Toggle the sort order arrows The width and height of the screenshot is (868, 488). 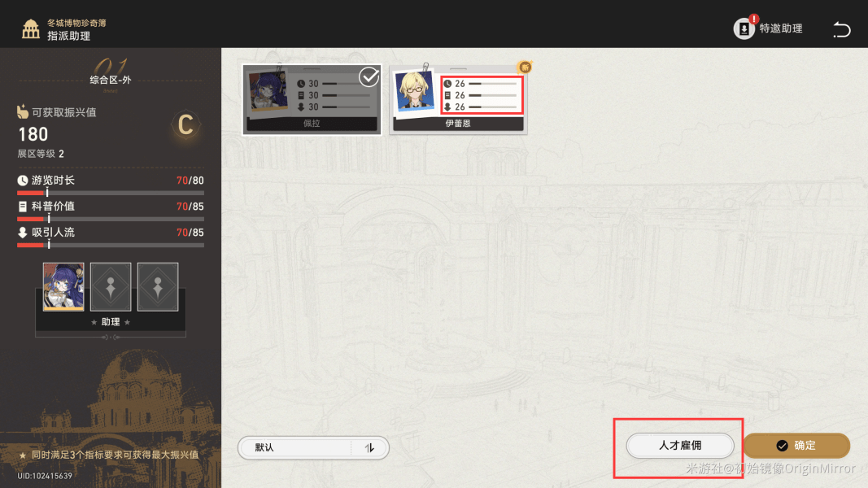(x=370, y=447)
